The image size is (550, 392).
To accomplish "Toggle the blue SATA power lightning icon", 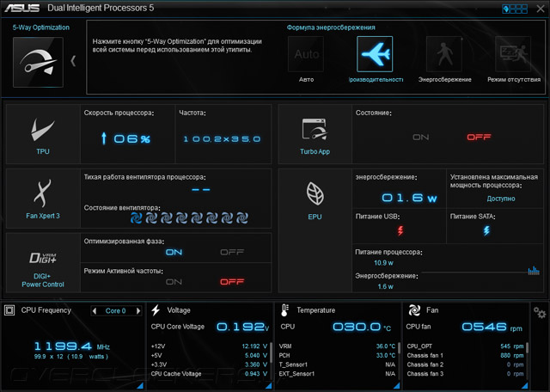I will (486, 230).
